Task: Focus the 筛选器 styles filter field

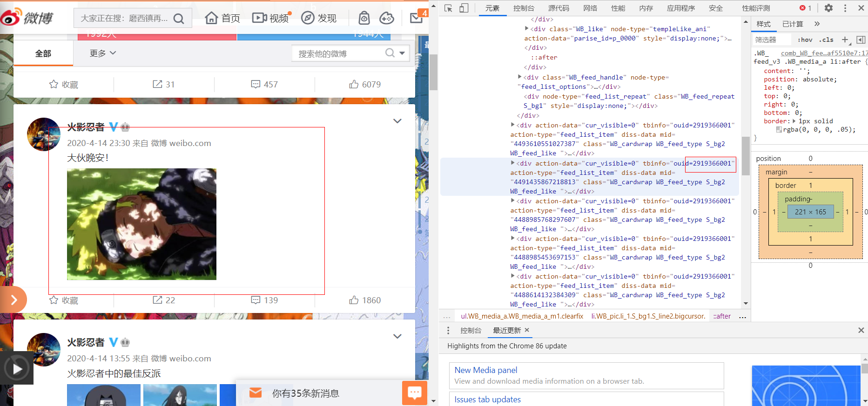Action: click(x=773, y=40)
